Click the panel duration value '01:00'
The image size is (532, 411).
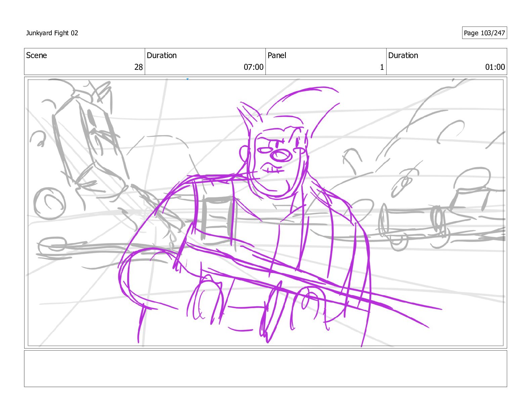pos(495,67)
